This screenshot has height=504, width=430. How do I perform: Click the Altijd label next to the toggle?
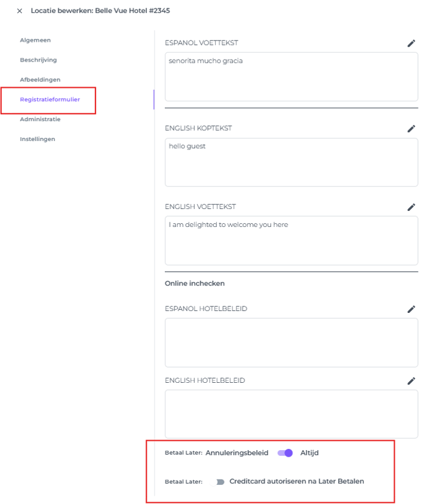click(x=309, y=453)
